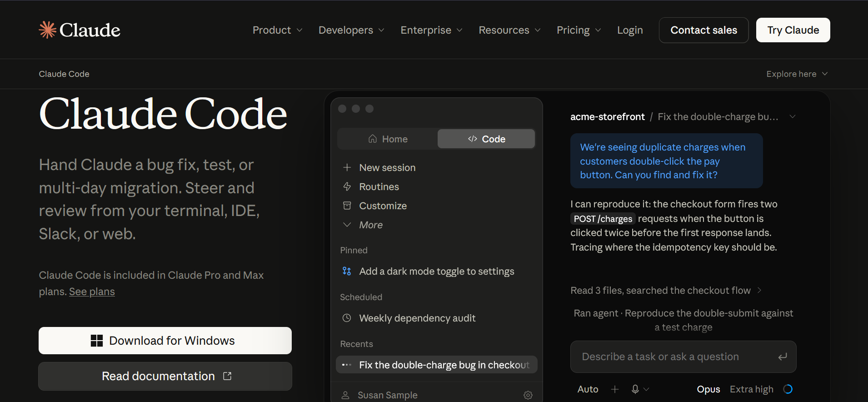This screenshot has height=402, width=868.
Task: Click the Read documentation button
Action: 165,376
